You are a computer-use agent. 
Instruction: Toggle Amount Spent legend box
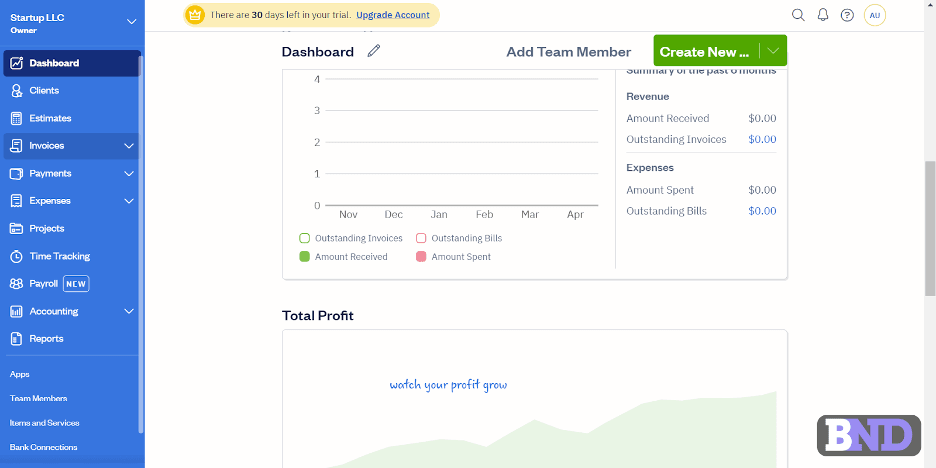tap(421, 257)
